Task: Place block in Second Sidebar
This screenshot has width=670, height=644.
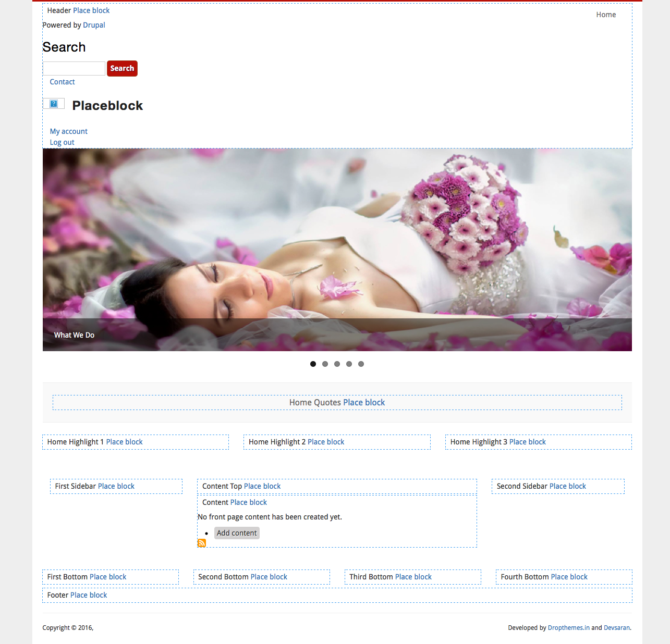Action: [x=568, y=486]
